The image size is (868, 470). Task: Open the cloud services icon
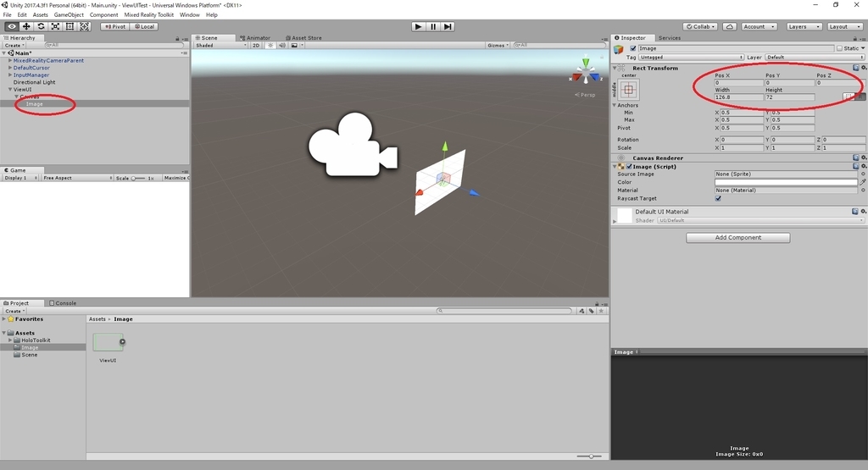coord(730,26)
